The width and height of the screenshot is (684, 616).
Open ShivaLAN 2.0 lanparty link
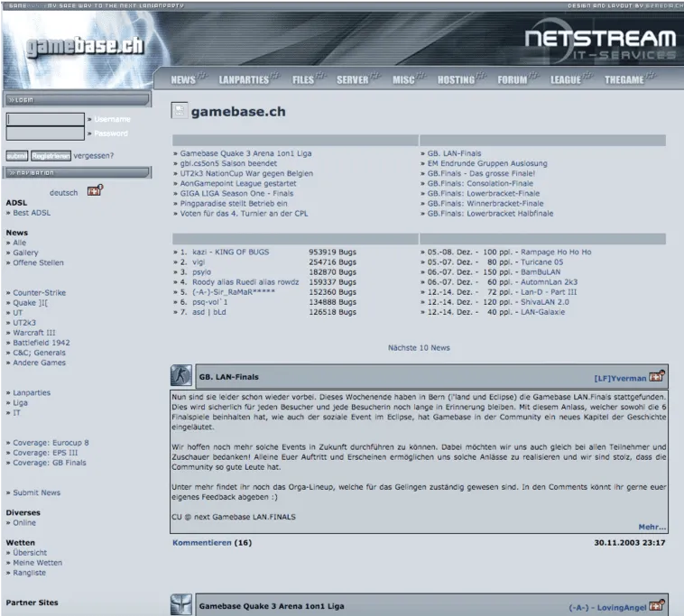point(545,302)
